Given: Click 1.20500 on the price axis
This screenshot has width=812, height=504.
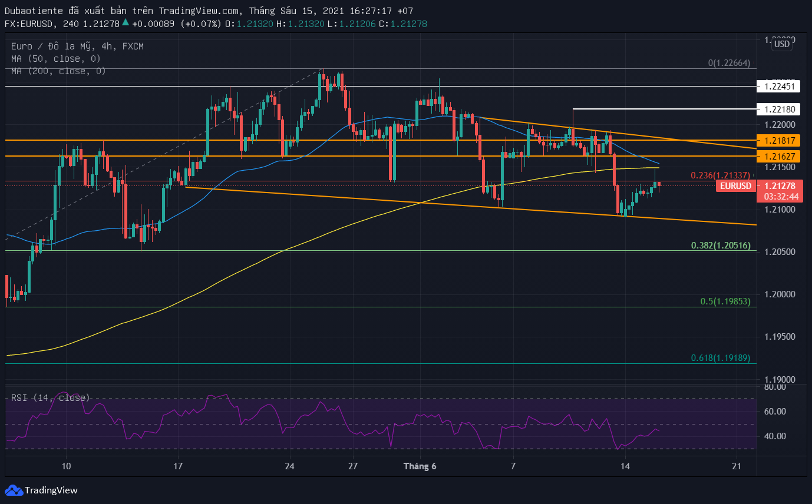Looking at the screenshot, I should [x=780, y=252].
